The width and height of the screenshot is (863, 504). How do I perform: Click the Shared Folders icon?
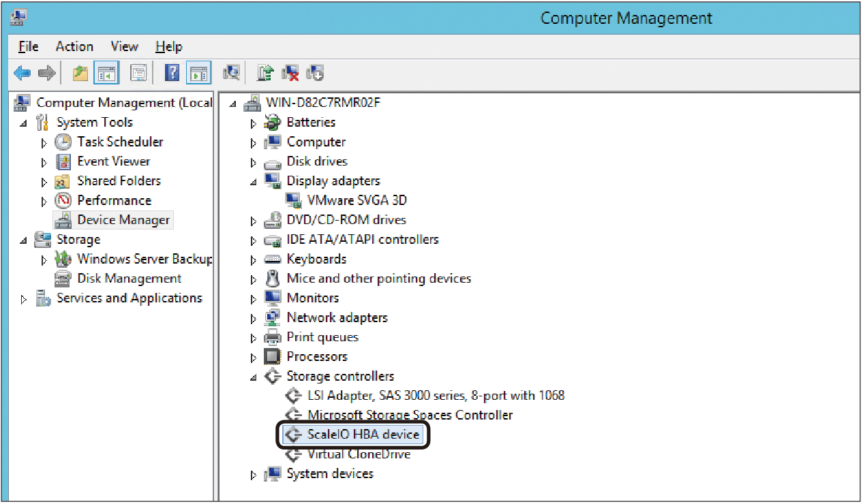pyautogui.click(x=63, y=181)
